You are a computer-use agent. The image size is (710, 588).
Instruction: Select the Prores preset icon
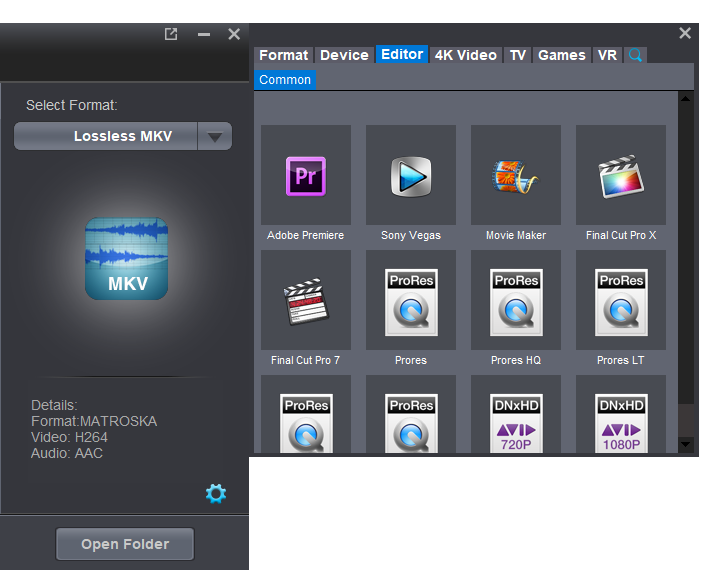click(411, 300)
